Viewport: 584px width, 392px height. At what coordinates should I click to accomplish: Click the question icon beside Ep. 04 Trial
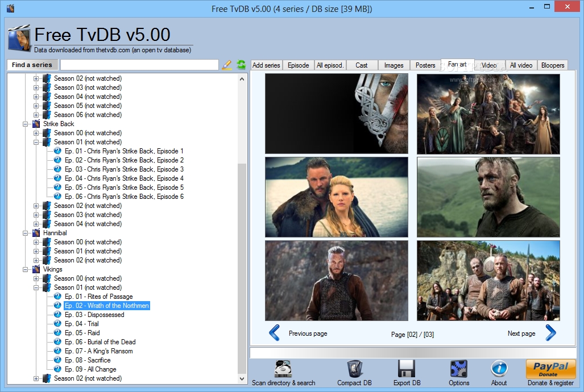pyautogui.click(x=57, y=323)
